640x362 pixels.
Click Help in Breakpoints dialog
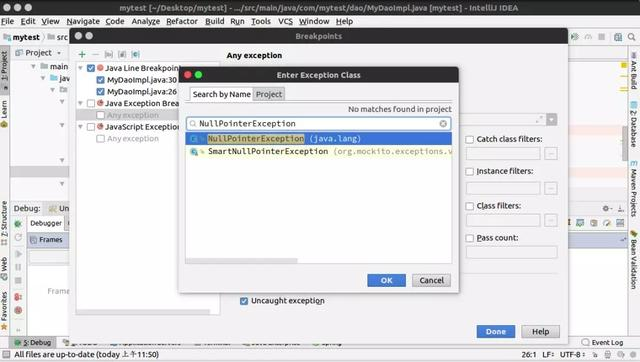(x=540, y=331)
